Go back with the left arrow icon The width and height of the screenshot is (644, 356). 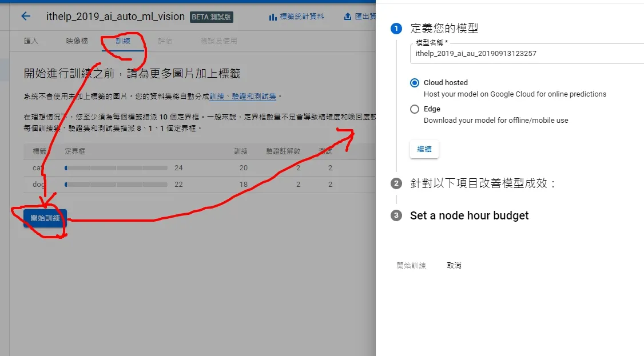pyautogui.click(x=26, y=16)
